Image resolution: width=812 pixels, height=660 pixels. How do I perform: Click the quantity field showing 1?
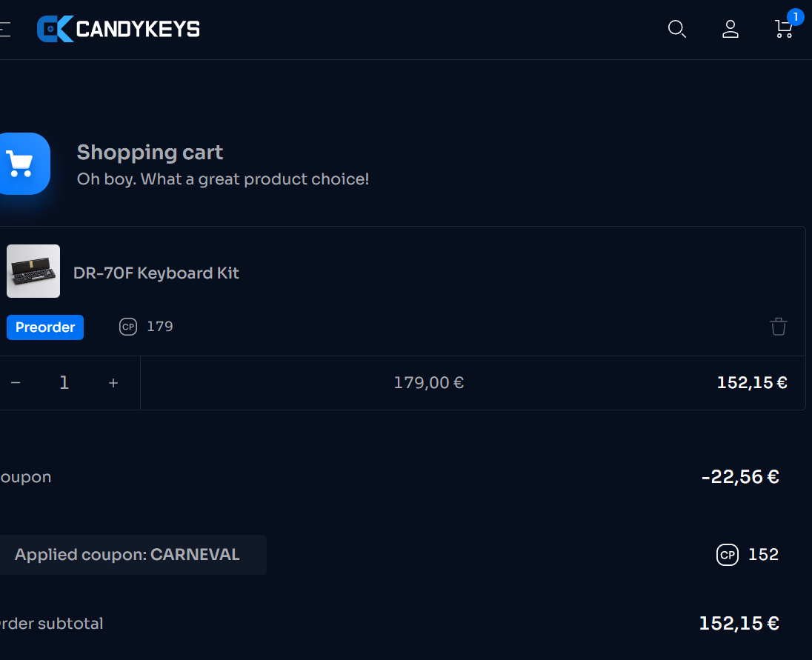pos(64,383)
